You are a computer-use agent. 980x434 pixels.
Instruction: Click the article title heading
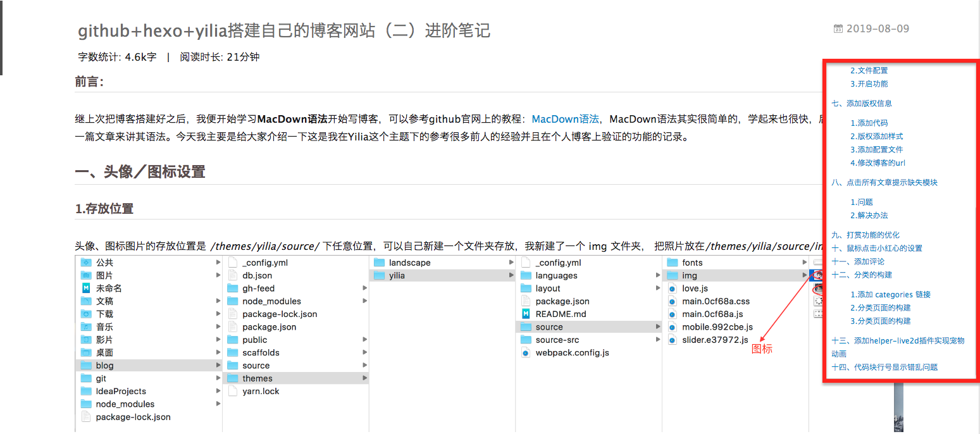pyautogui.click(x=284, y=30)
